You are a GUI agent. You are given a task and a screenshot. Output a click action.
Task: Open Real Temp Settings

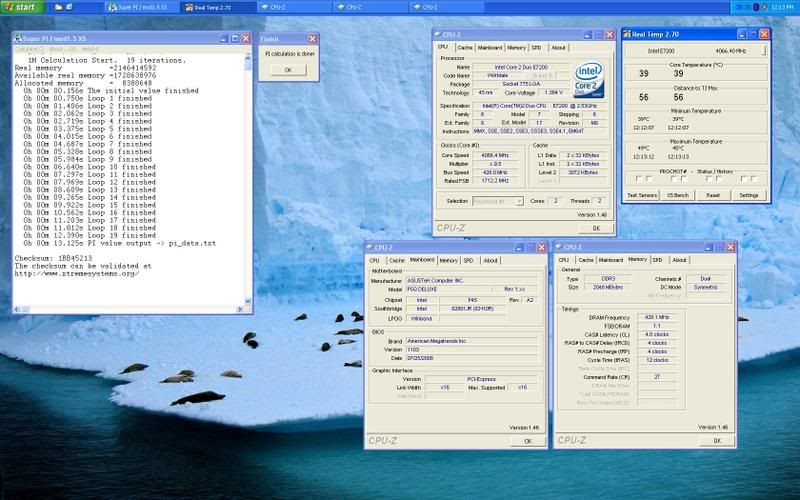748,195
